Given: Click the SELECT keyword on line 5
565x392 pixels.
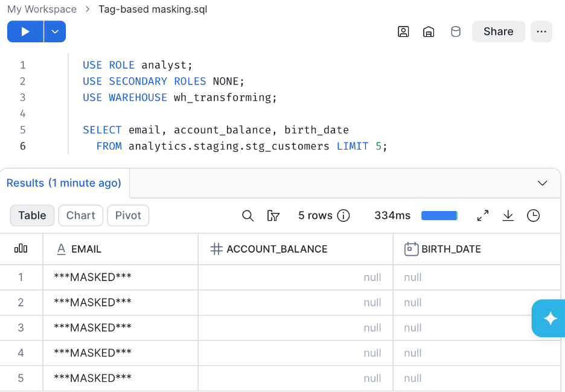Looking at the screenshot, I should coord(102,130).
